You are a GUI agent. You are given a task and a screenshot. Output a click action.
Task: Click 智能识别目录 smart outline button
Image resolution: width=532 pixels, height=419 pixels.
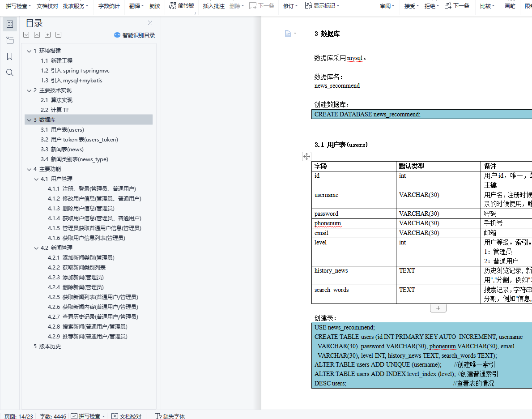click(x=134, y=35)
